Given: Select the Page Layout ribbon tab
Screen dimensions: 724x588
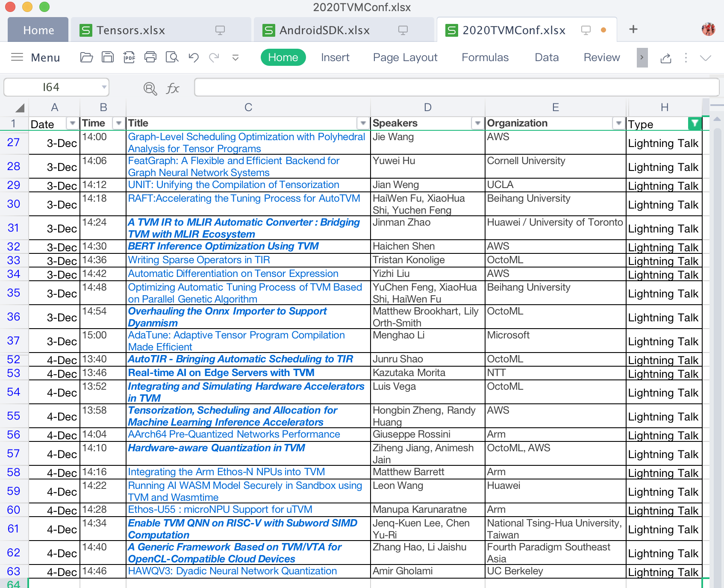Looking at the screenshot, I should coord(405,57).
